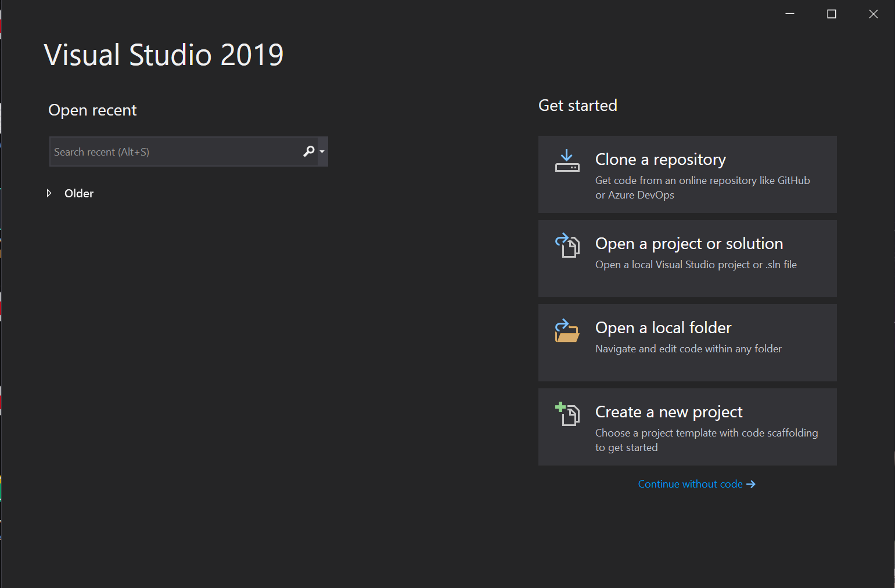
Task: Minimize the Visual Studio window
Action: point(790,13)
